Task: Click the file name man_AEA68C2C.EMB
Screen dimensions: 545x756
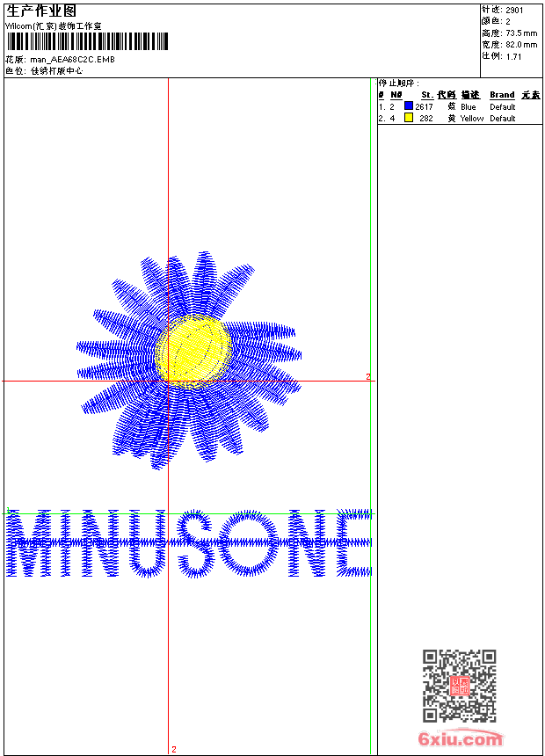Action: click(72, 60)
